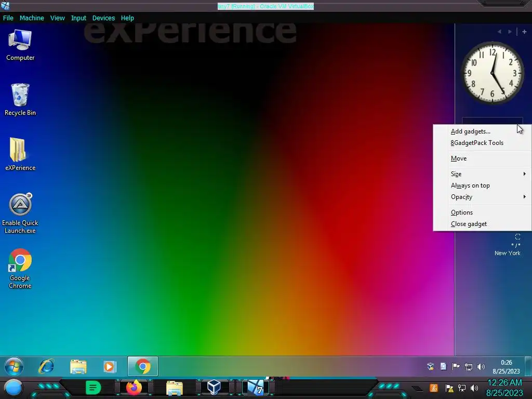
Task: Open the VirtualBox Machine menu
Action: pyautogui.click(x=32, y=18)
